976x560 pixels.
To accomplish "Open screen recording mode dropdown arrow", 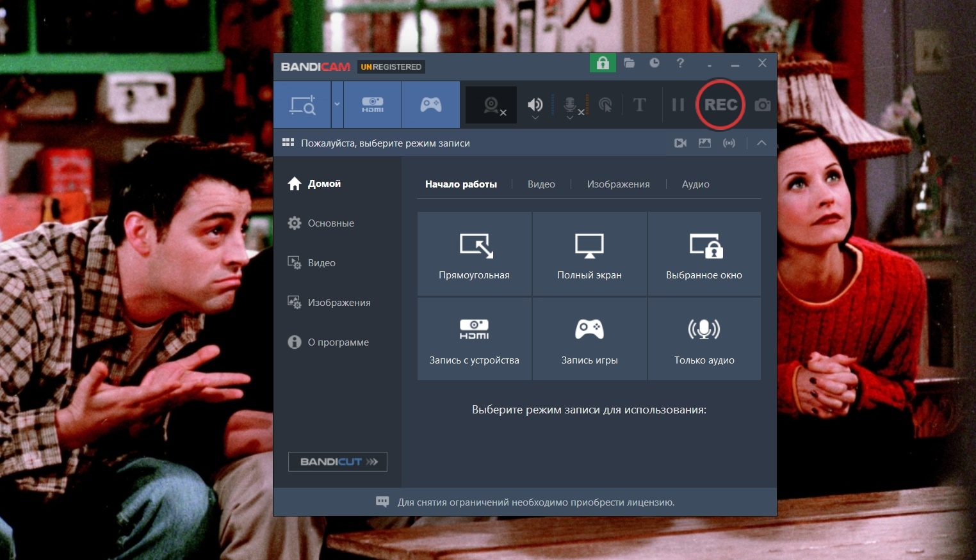I will 337,104.
